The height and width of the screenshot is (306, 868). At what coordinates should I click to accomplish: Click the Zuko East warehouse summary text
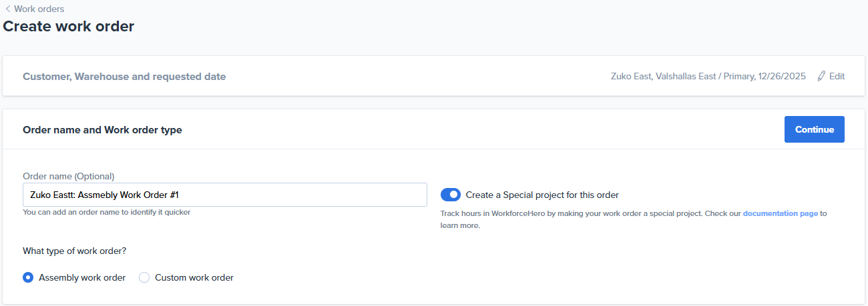[x=708, y=76]
